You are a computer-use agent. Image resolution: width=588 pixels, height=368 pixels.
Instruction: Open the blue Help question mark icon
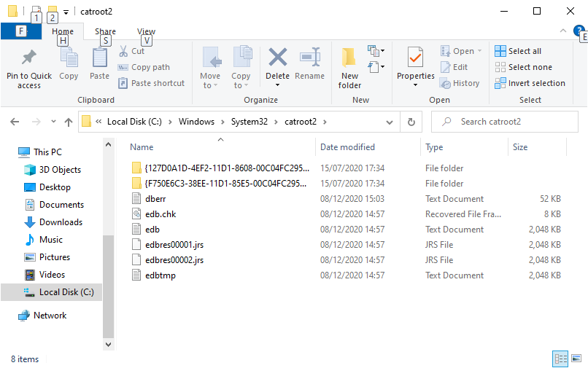tap(579, 31)
